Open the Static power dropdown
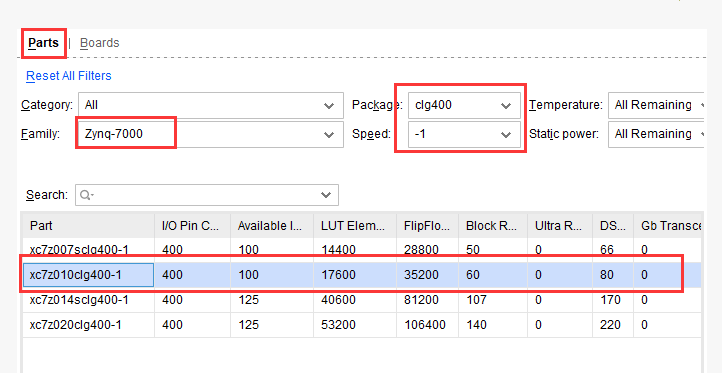 click(656, 134)
